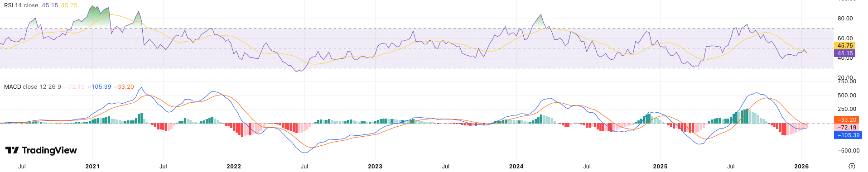The height and width of the screenshot is (172, 868).
Task: Click the 2022 label on time axis
Action: tap(234, 166)
